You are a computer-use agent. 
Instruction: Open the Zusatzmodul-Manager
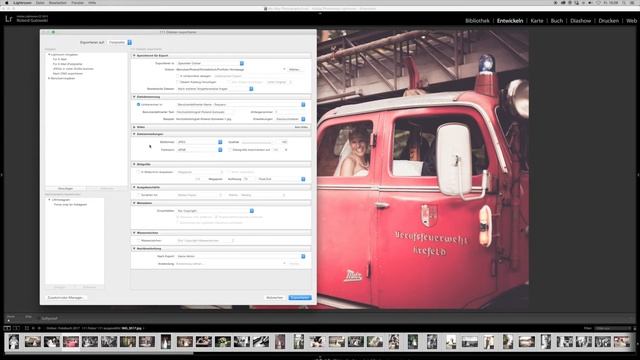click(x=65, y=298)
